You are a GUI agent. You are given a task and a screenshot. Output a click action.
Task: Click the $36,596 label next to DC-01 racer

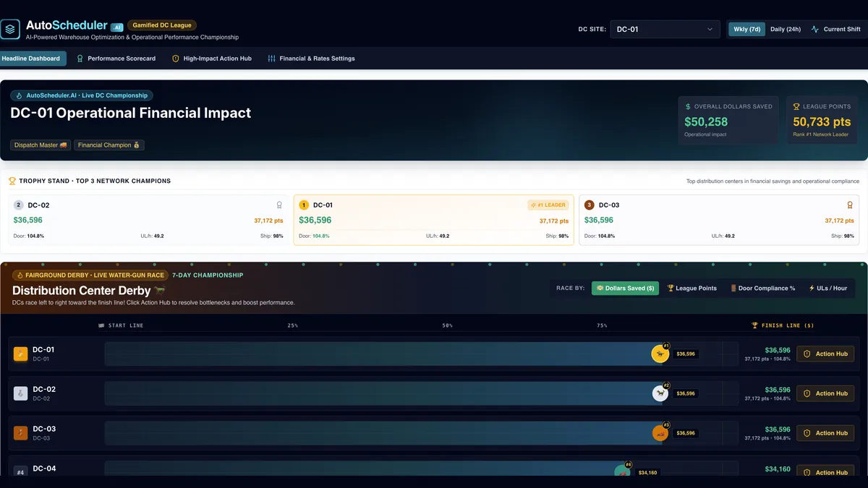(x=686, y=354)
